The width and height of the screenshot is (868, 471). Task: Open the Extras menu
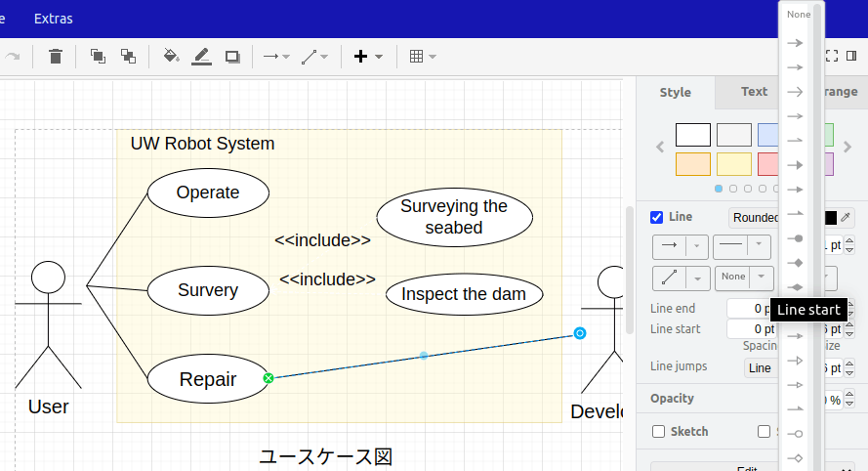(x=53, y=19)
